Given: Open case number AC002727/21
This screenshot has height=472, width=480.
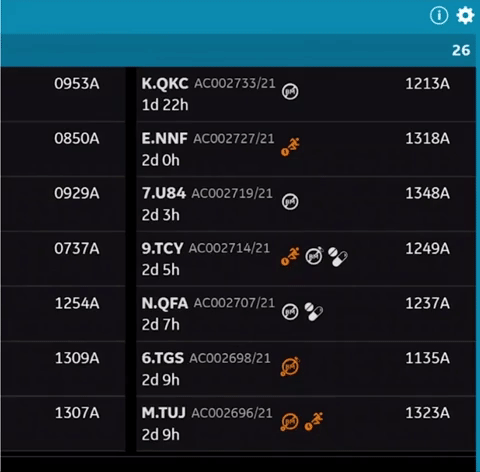Looking at the screenshot, I should (234, 138).
